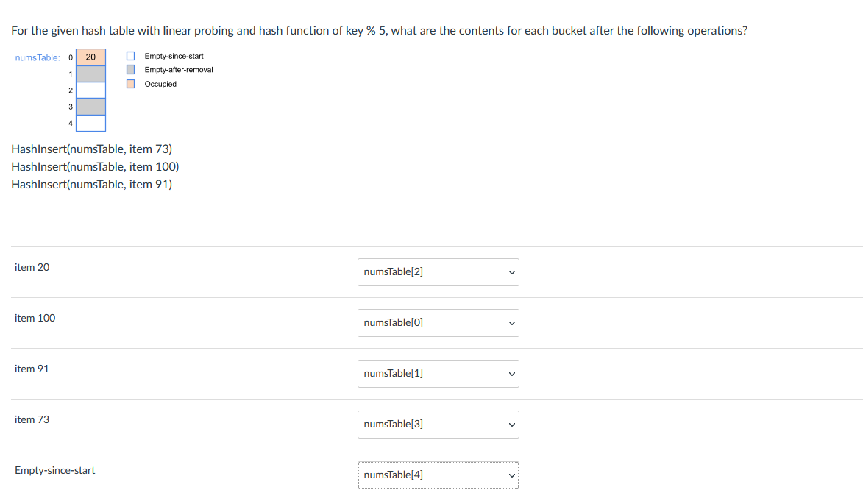This screenshot has height=504, width=863.
Task: Click the HashInsert item 73 operation text
Action: (92, 149)
